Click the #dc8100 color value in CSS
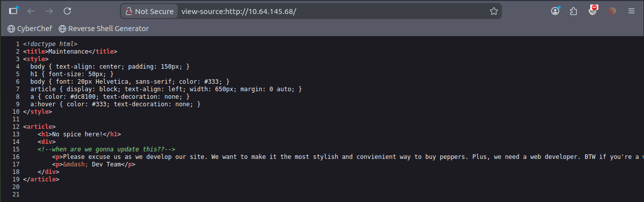This screenshot has height=202, width=644. pos(83,96)
